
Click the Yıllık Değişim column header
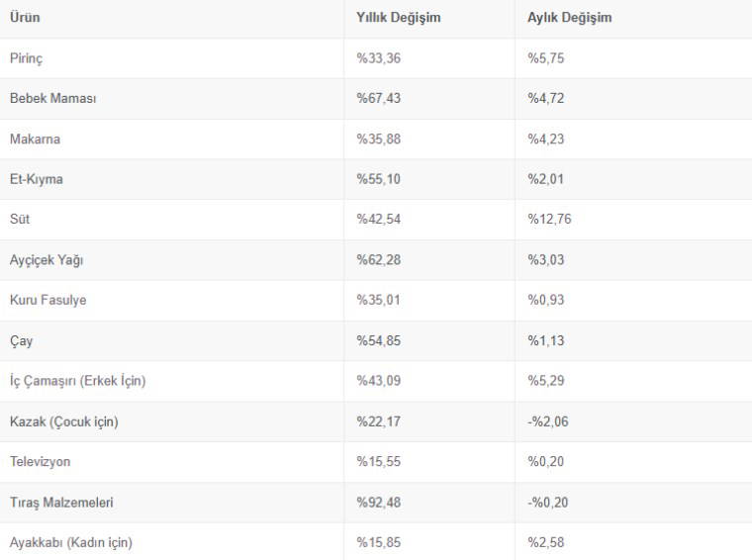[398, 18]
